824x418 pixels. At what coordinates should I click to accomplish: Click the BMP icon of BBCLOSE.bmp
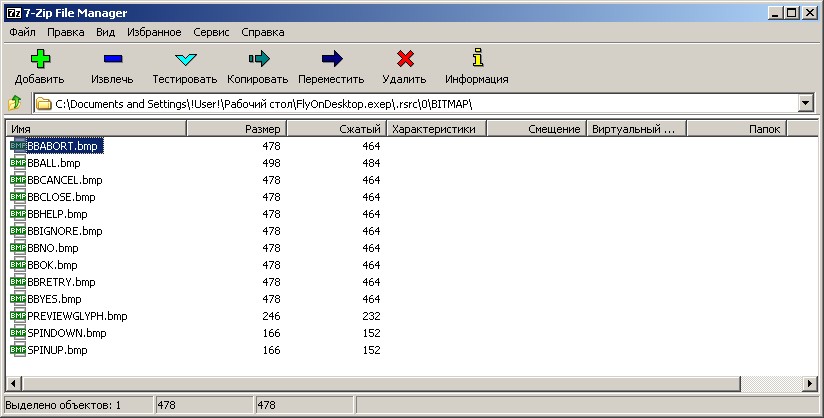tap(18, 197)
